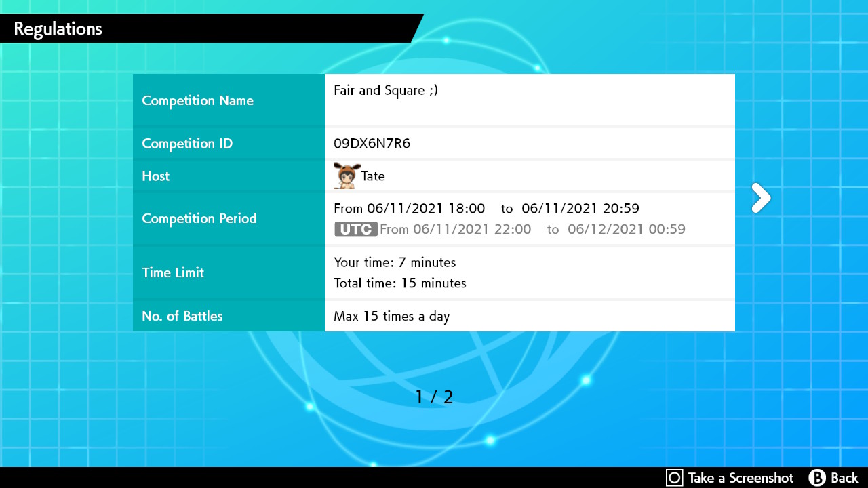Select the Time Limit label

coord(173,272)
